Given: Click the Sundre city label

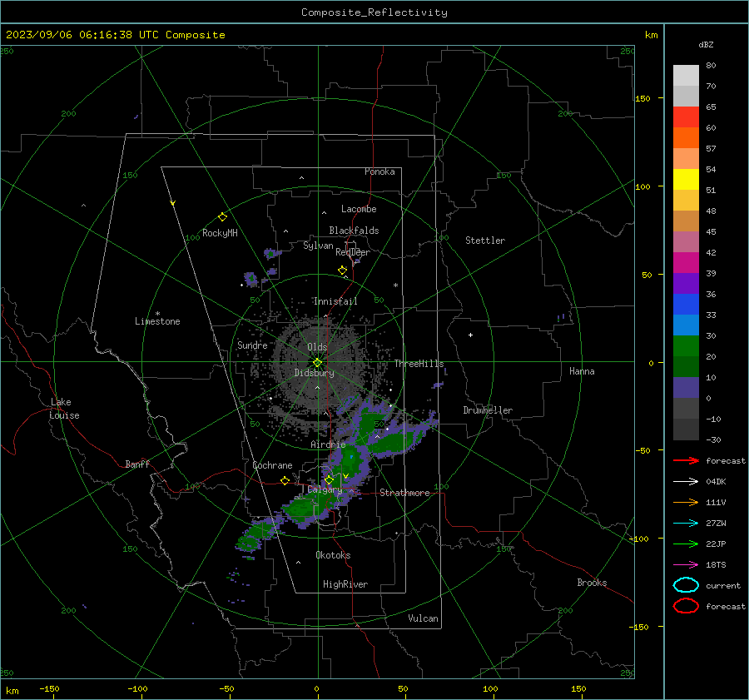Looking at the screenshot, I should coord(252,345).
